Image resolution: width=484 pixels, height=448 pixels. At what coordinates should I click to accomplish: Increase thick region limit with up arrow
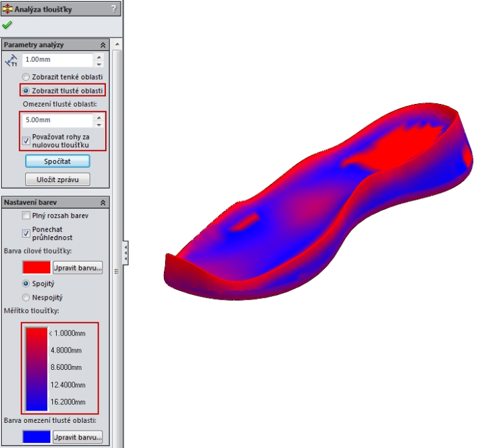coord(99,117)
